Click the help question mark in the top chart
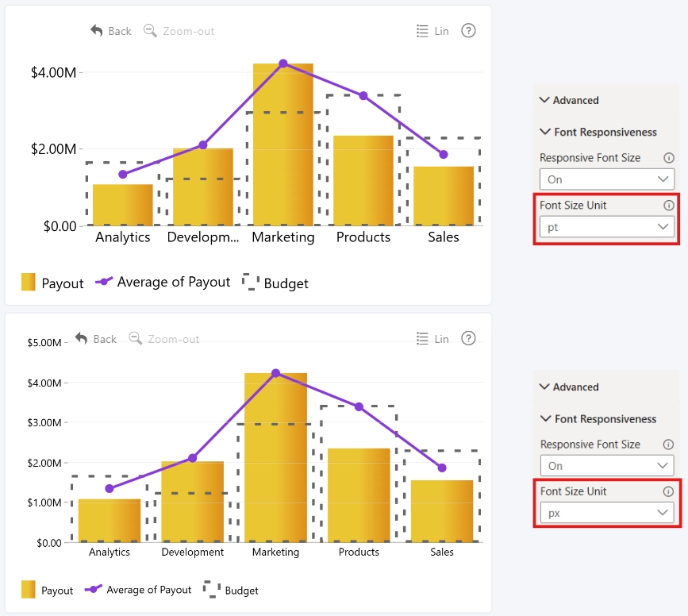 pos(468,31)
